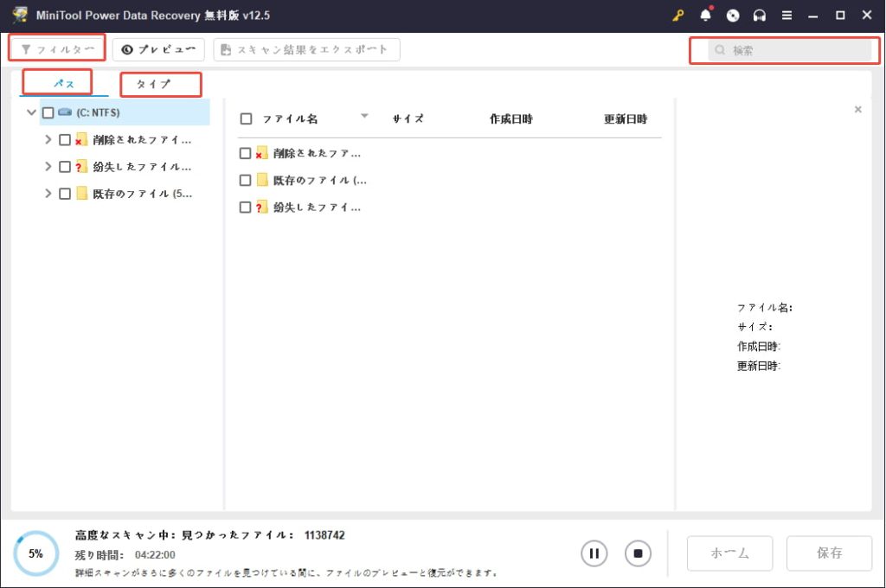Open the license key registration icon
This screenshot has height=588, width=886.
pos(678,16)
